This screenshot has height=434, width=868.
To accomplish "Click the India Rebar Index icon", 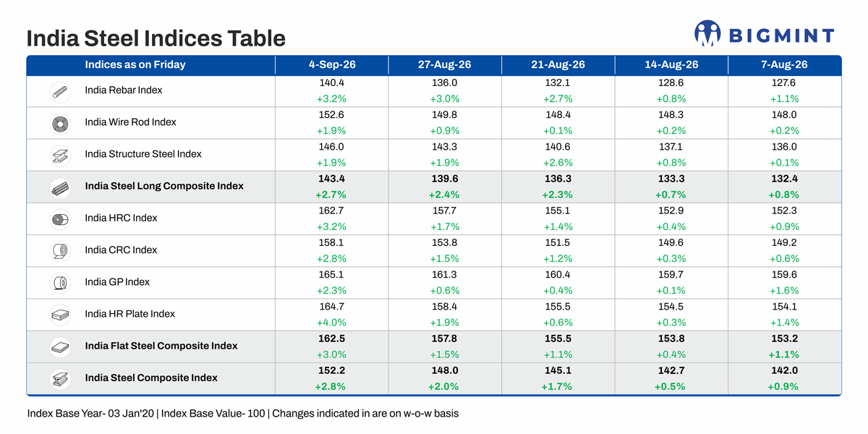I will click(x=59, y=92).
